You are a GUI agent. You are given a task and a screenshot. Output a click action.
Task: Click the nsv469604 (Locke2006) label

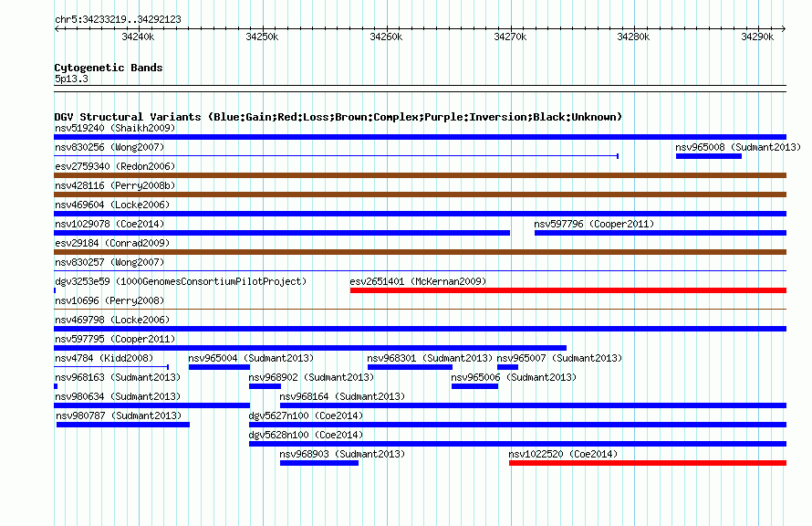click(112, 205)
